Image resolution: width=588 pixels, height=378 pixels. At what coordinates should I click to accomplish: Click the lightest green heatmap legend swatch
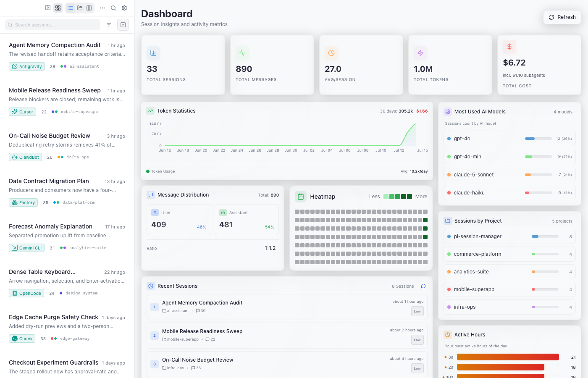[x=386, y=197]
